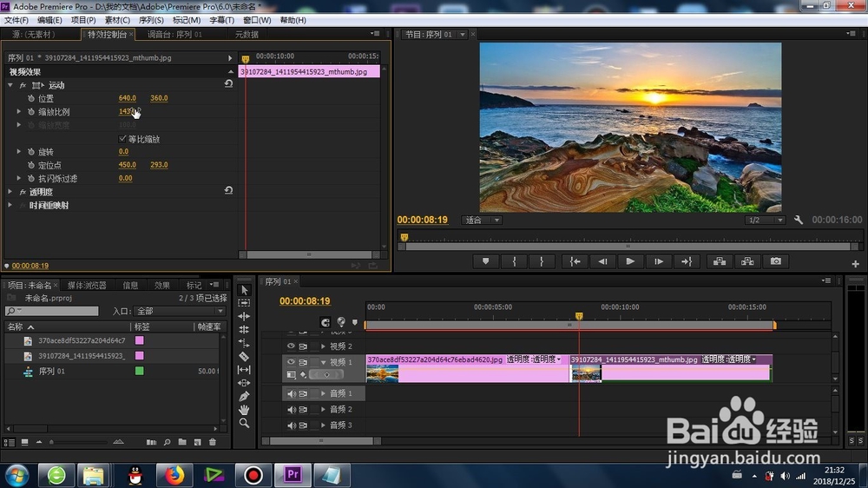The width and height of the screenshot is (868, 488).
Task: Expand the 视频 2 track
Action: 323,346
